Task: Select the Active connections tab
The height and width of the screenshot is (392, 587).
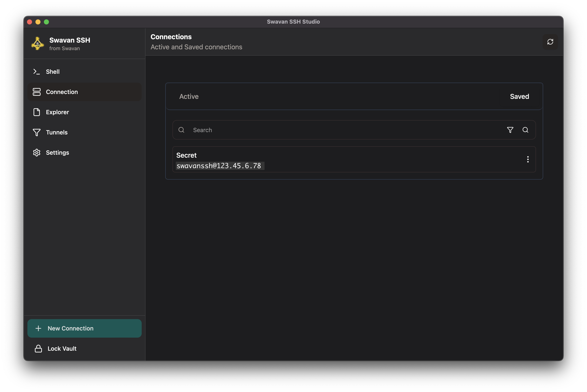Action: click(189, 96)
